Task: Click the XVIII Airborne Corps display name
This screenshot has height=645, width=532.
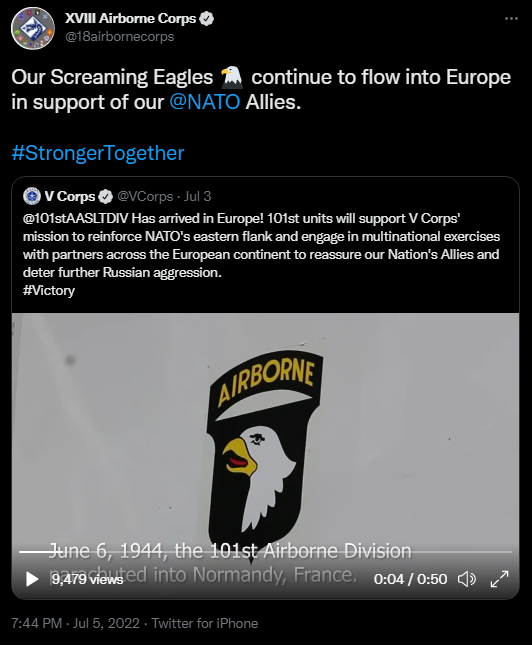Action: coord(130,19)
